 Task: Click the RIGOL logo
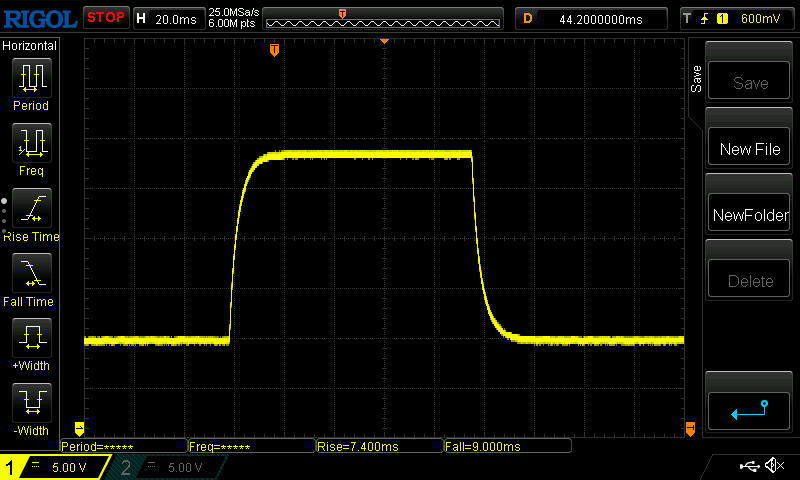[40, 19]
